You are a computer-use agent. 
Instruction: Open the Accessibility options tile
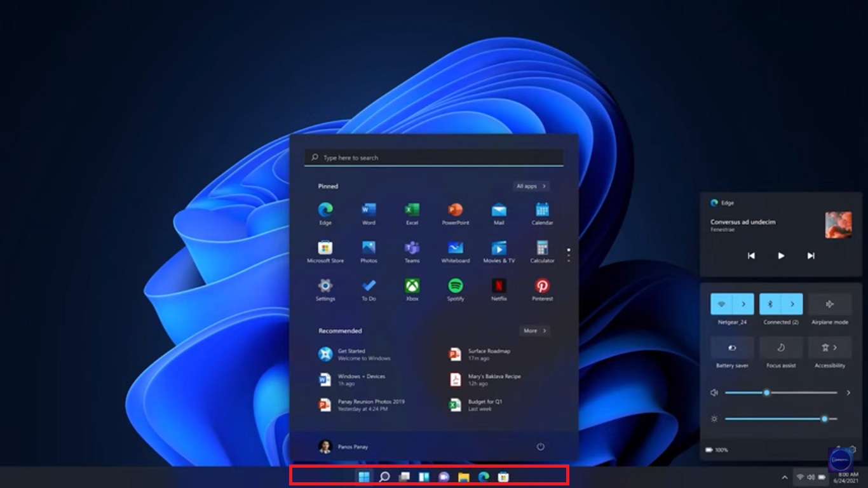[x=830, y=348]
